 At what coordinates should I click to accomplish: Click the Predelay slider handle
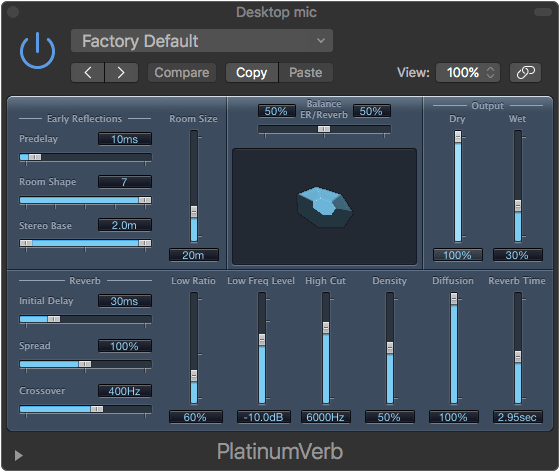tap(35, 157)
